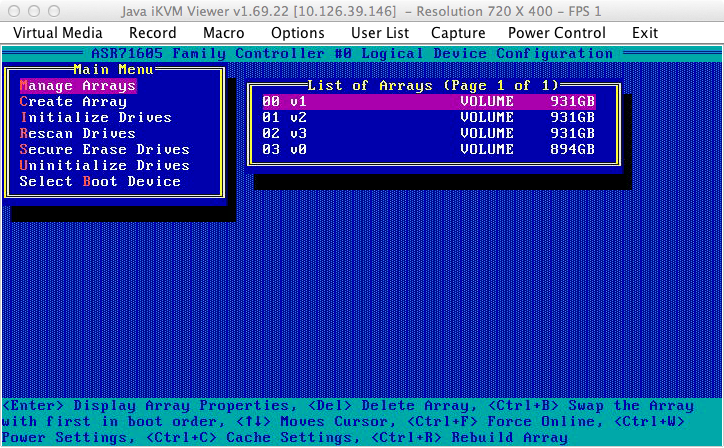Close the iKVM Viewer window
This screenshot has height=448, width=724.
click(14, 11)
